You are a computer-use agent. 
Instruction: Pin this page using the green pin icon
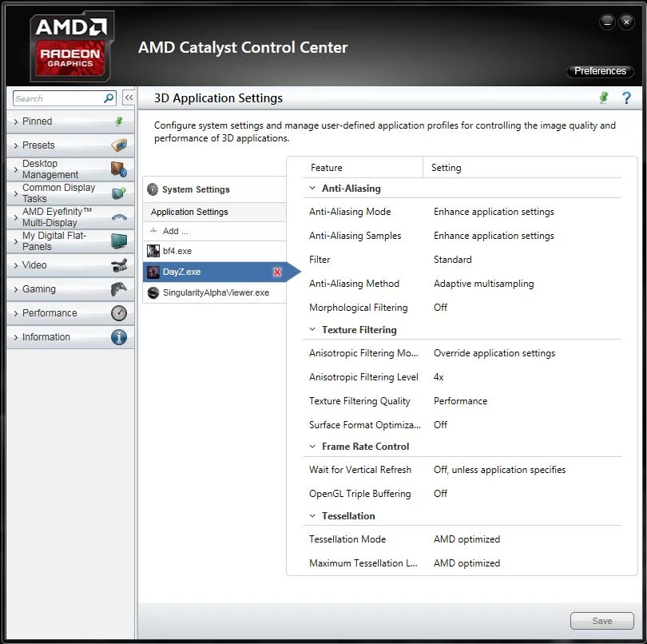tap(604, 97)
